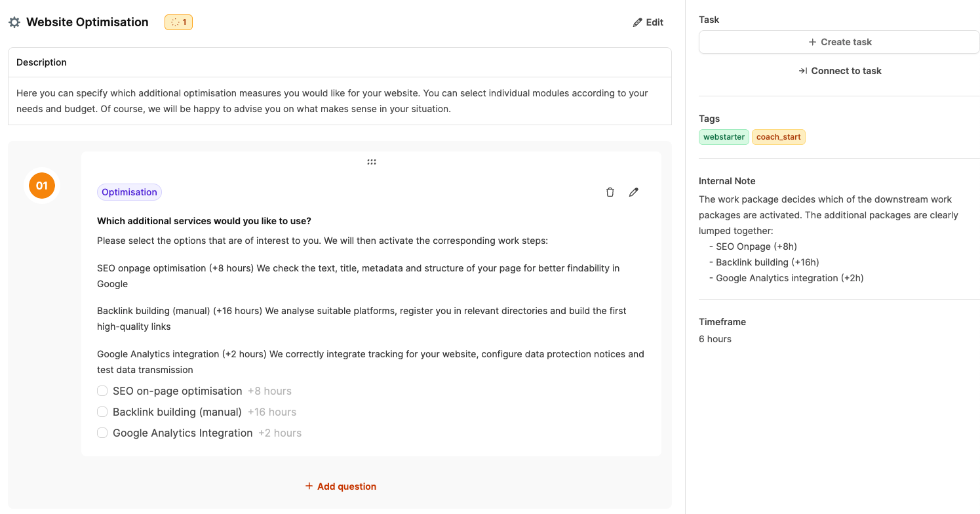Enable Backlink building (manual) checkbox
The height and width of the screenshot is (514, 980).
(102, 412)
